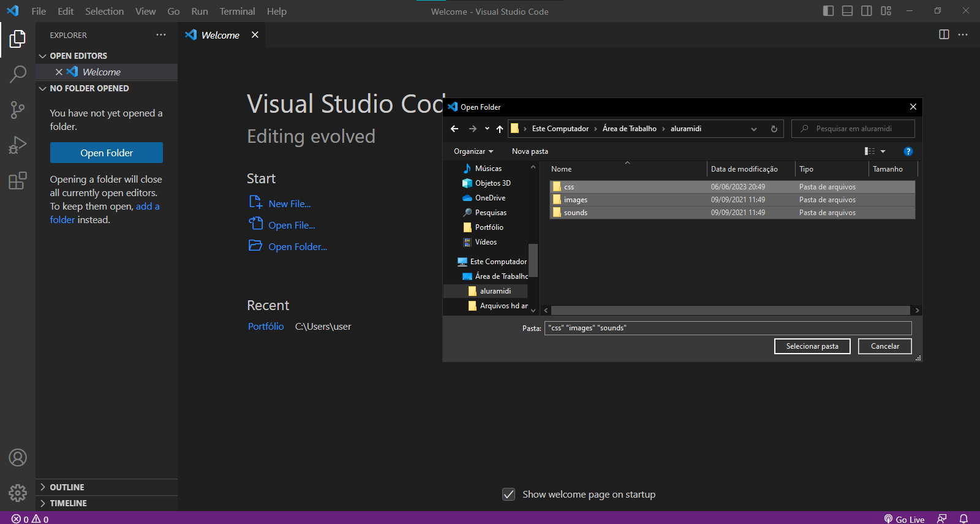Viewport: 980px width, 524px height.
Task: Select the images folder row
Action: click(x=733, y=200)
